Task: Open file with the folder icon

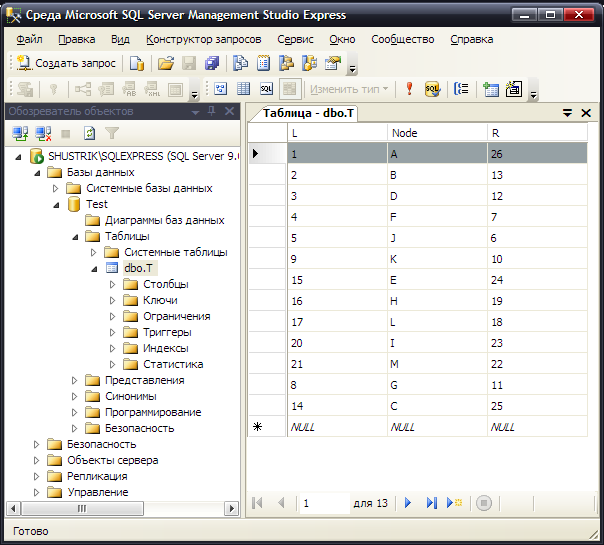Action: tap(166, 64)
